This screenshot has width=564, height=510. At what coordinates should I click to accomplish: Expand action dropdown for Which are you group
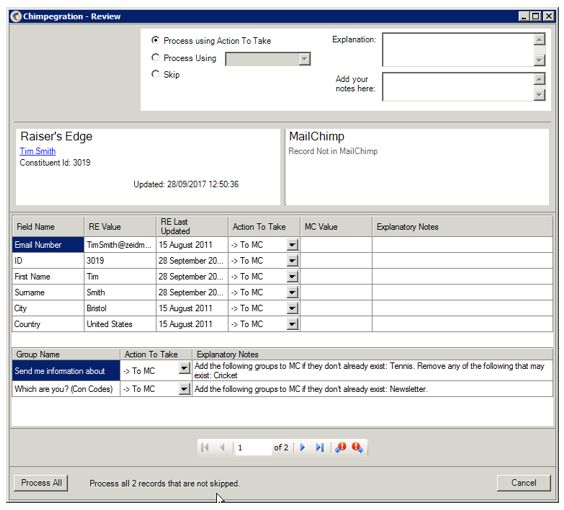(185, 389)
